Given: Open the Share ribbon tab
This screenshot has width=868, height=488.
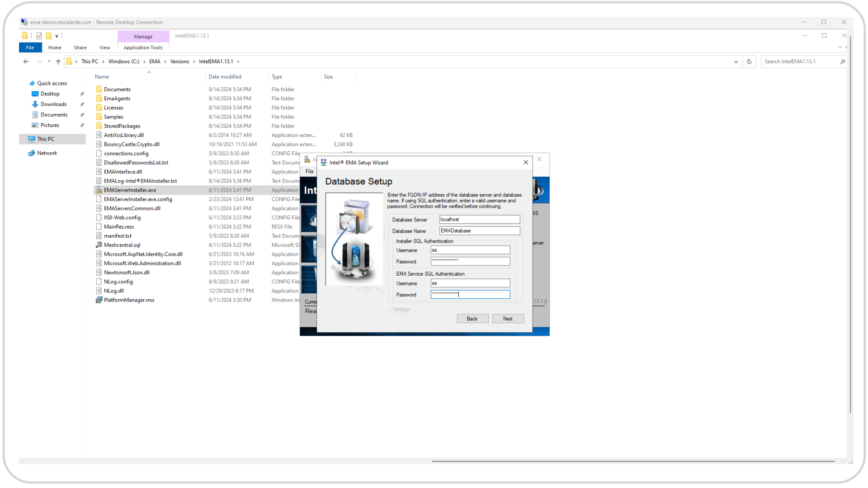Looking at the screenshot, I should (x=80, y=47).
